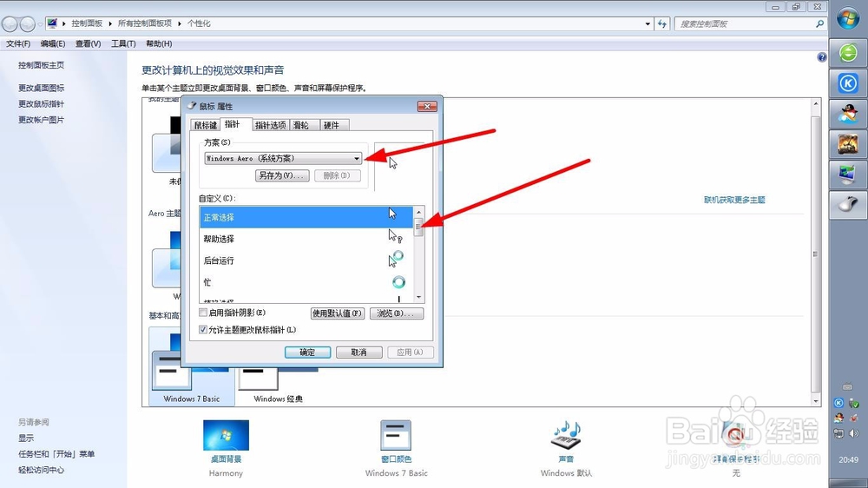The width and height of the screenshot is (868, 488).
Task: Uncheck allow themes to change pointers
Action: click(x=203, y=330)
